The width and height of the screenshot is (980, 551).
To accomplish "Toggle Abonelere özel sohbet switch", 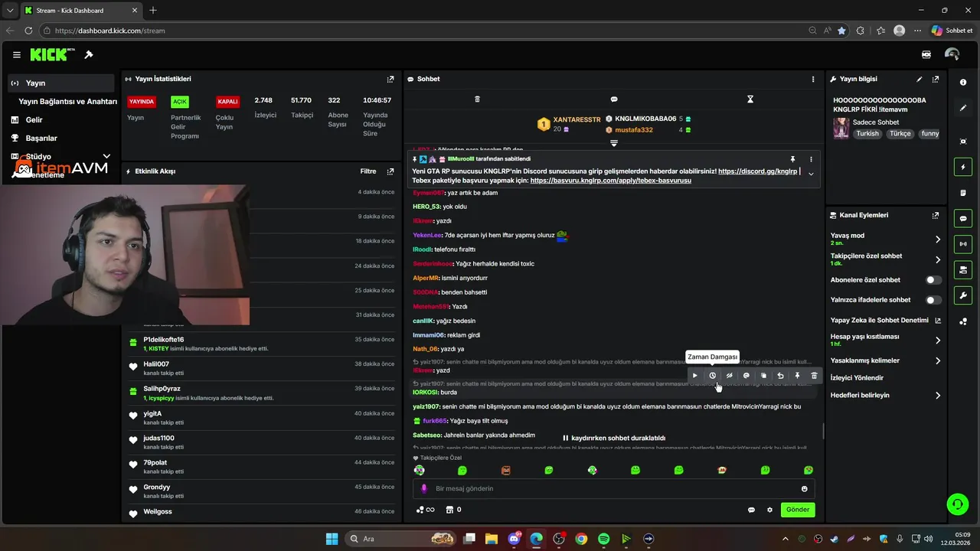I will [x=933, y=280].
